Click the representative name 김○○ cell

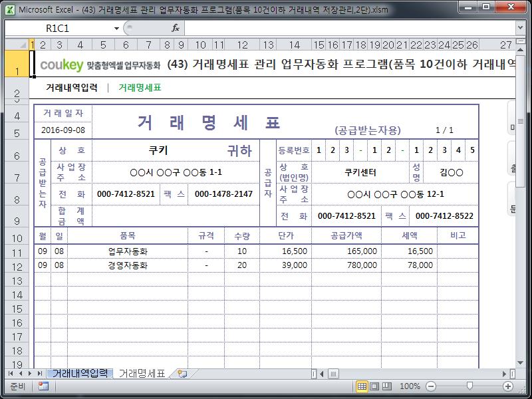coord(452,172)
